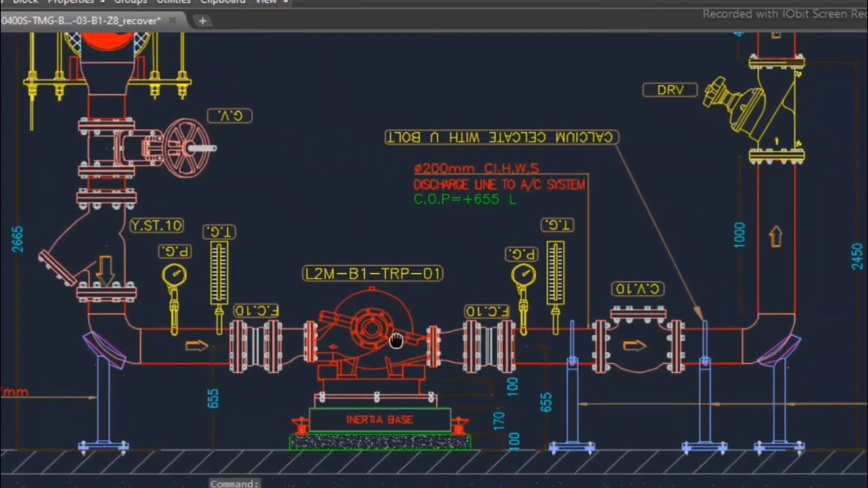The image size is (868, 488).
Task: Select DISCHARGE LINE TO A/C SYSTEM text
Action: pyautogui.click(x=499, y=184)
